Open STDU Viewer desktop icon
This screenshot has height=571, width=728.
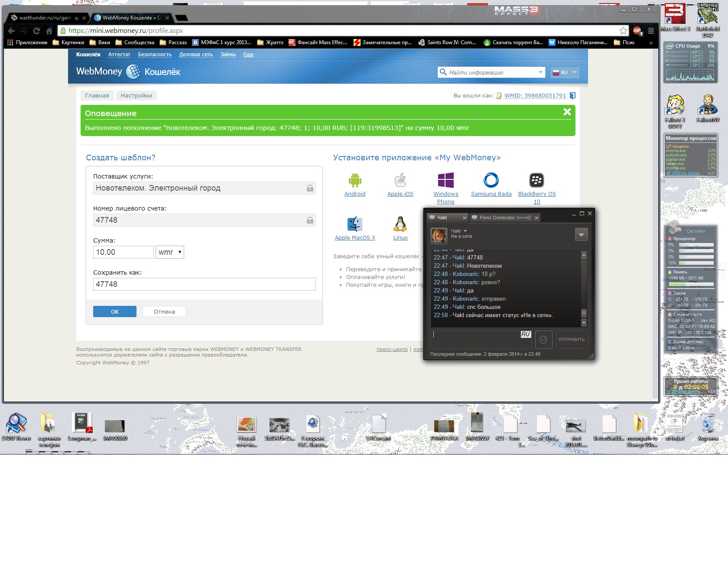(x=16, y=427)
